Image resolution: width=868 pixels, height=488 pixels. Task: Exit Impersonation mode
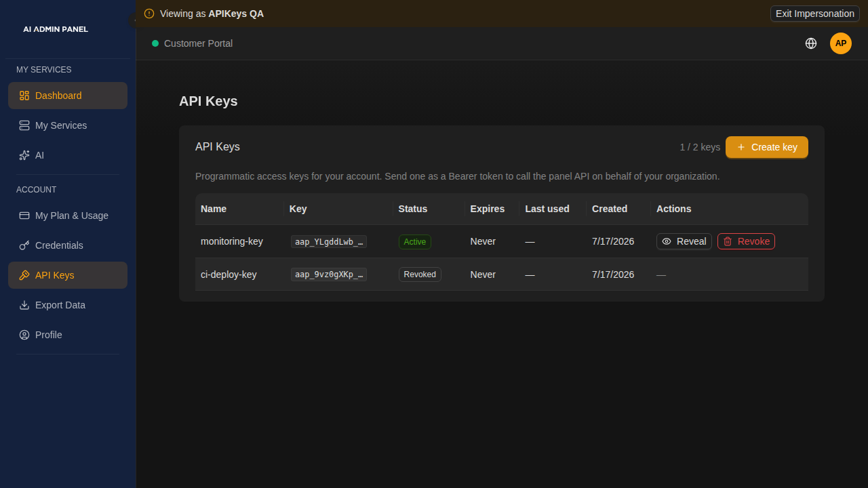[815, 14]
